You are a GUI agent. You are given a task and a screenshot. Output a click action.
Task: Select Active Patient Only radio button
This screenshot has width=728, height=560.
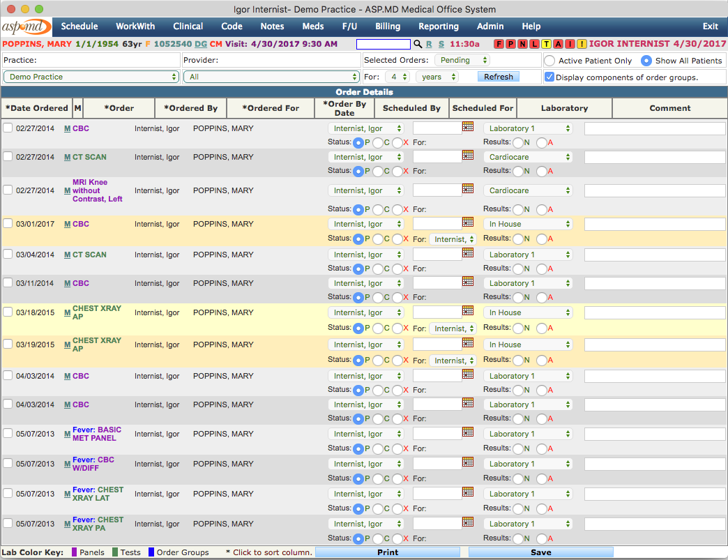(x=549, y=61)
